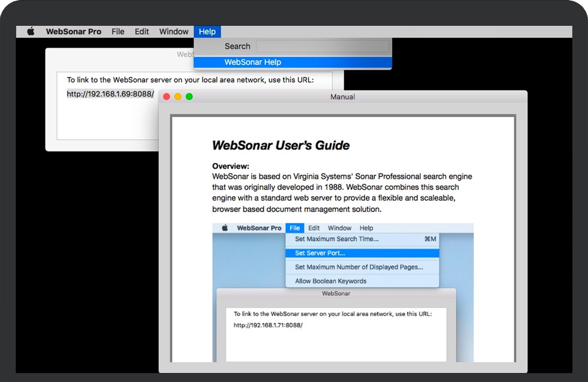The width and height of the screenshot is (588, 382).
Task: Select Set Server Port in the pictured File menu
Action: (320, 253)
